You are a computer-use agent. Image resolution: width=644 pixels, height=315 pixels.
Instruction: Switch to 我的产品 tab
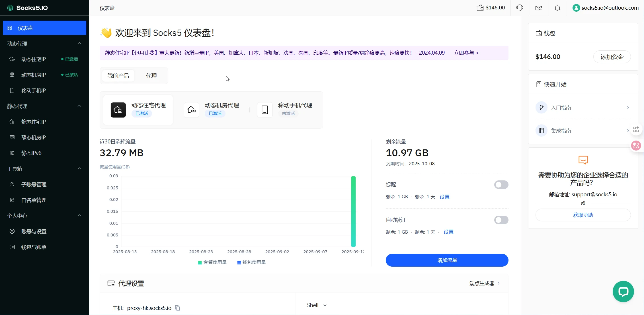[x=118, y=76]
